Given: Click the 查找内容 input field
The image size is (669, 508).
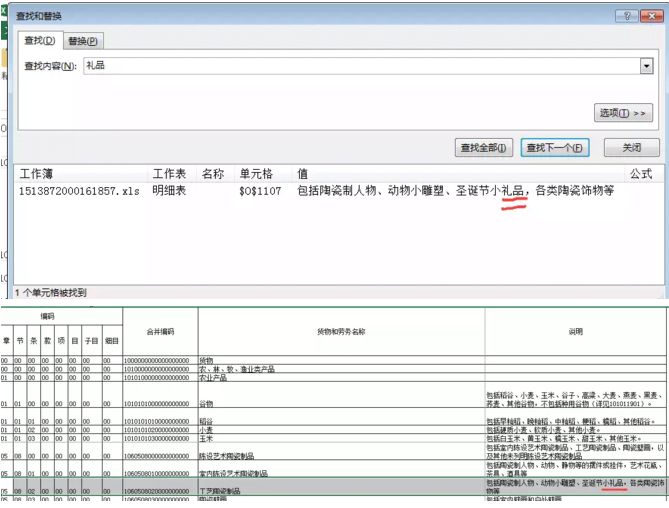Looking at the screenshot, I should tap(360, 66).
